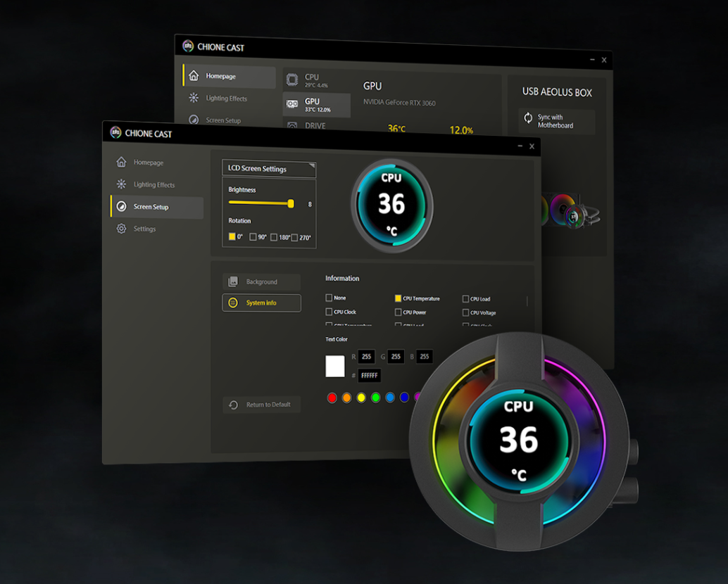Open Homepage in the back window sidebar
The height and width of the screenshot is (584, 728).
pos(230,76)
